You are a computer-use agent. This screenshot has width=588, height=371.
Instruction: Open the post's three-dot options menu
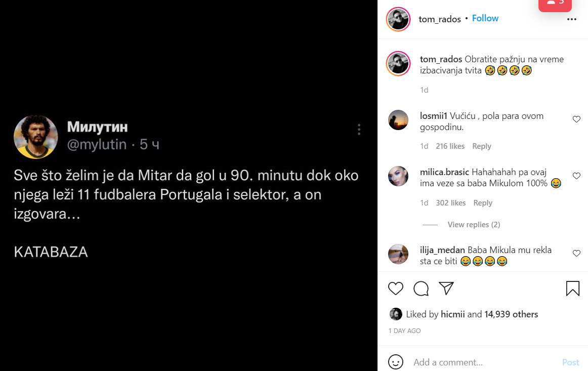(x=572, y=19)
